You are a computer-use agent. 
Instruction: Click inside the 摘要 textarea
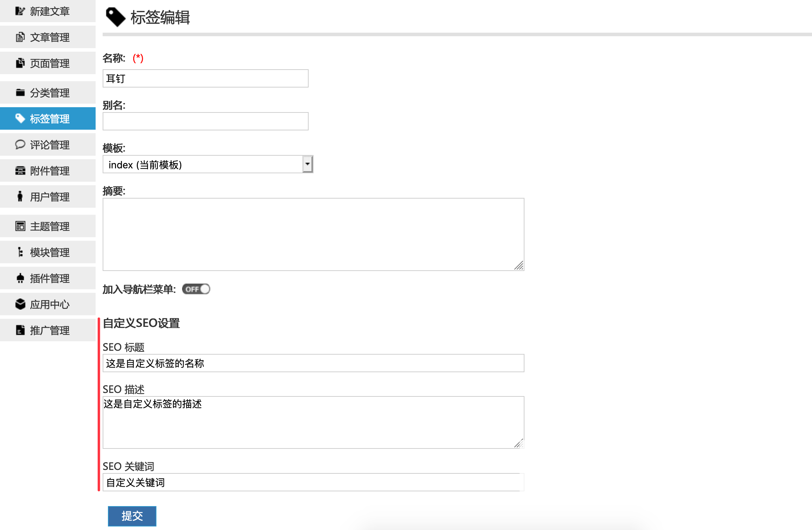[x=313, y=234]
